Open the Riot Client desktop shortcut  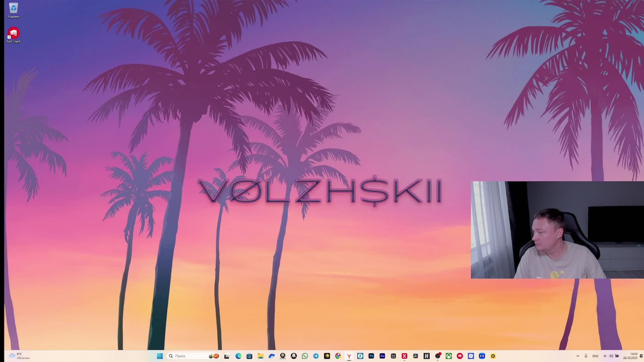[x=13, y=33]
